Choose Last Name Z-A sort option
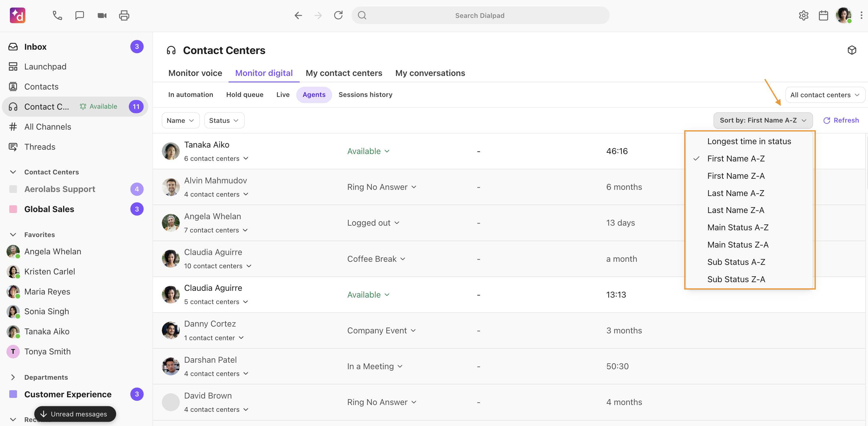This screenshot has height=426, width=868. point(750,210)
